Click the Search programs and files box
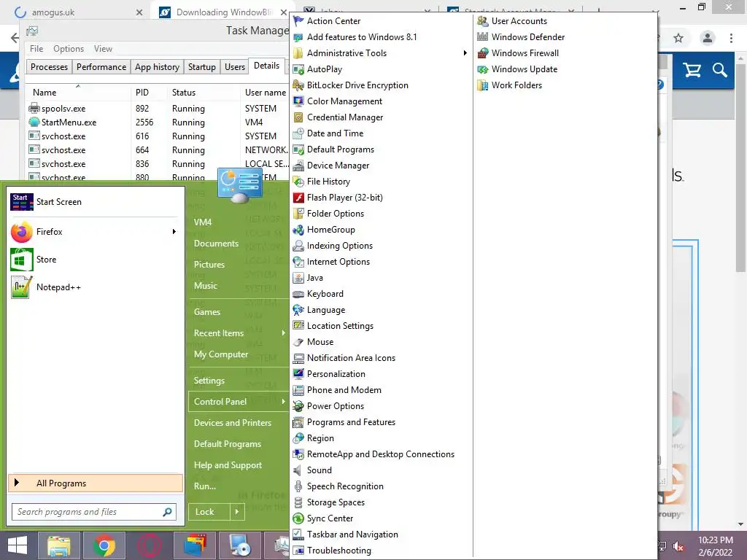747x560 pixels. (x=94, y=512)
